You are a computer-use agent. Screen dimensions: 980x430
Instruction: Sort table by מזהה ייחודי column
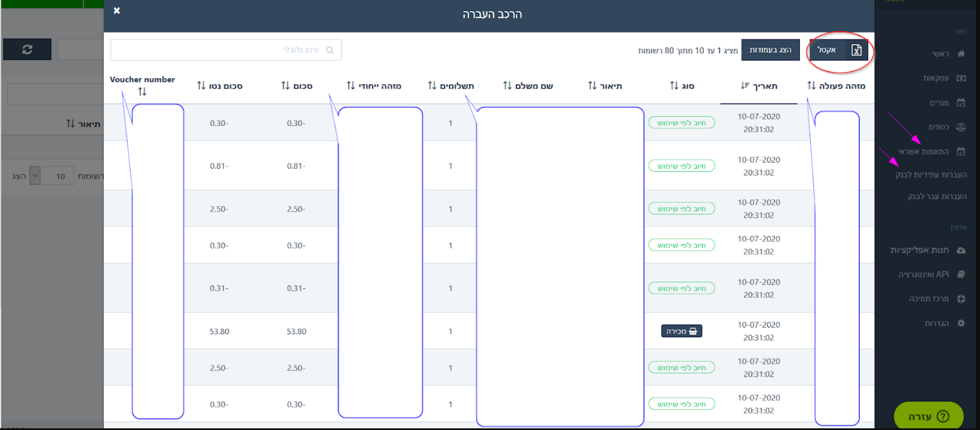[374, 85]
